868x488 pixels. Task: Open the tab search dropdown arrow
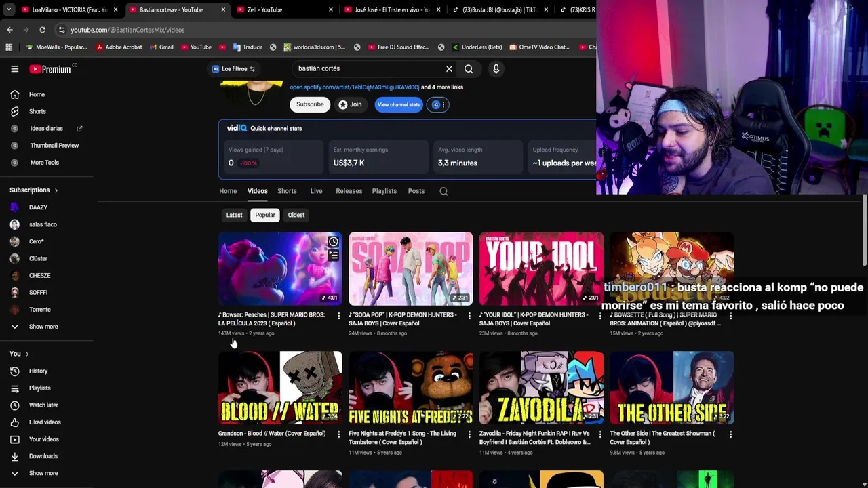tap(8, 9)
